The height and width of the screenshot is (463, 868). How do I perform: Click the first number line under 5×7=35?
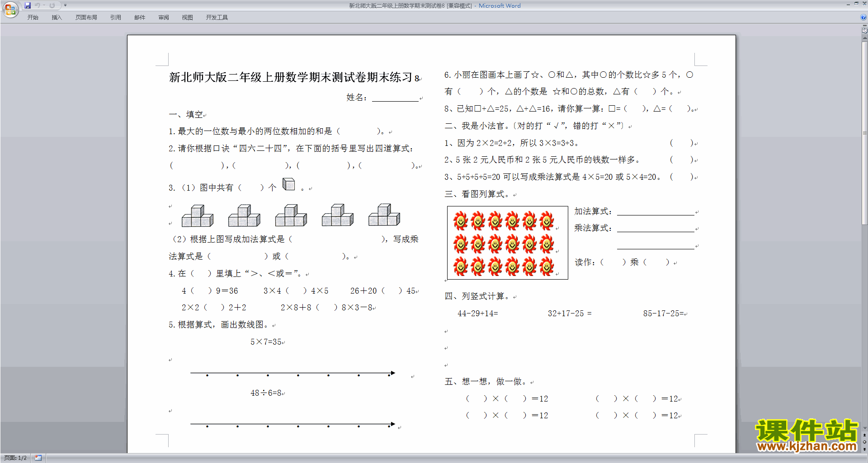click(293, 374)
